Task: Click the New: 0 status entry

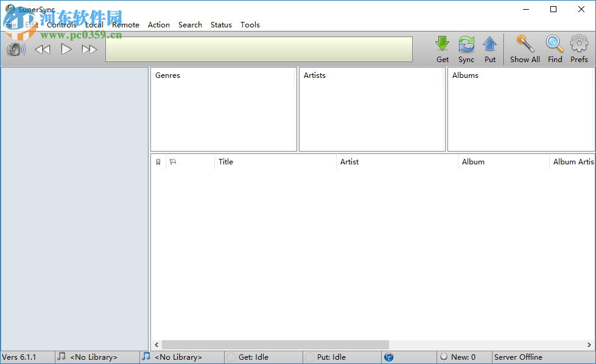Action: [x=463, y=357]
